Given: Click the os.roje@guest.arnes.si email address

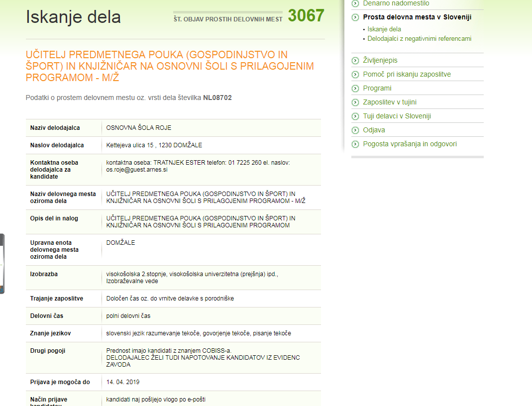Looking at the screenshot, I should click(137, 170).
